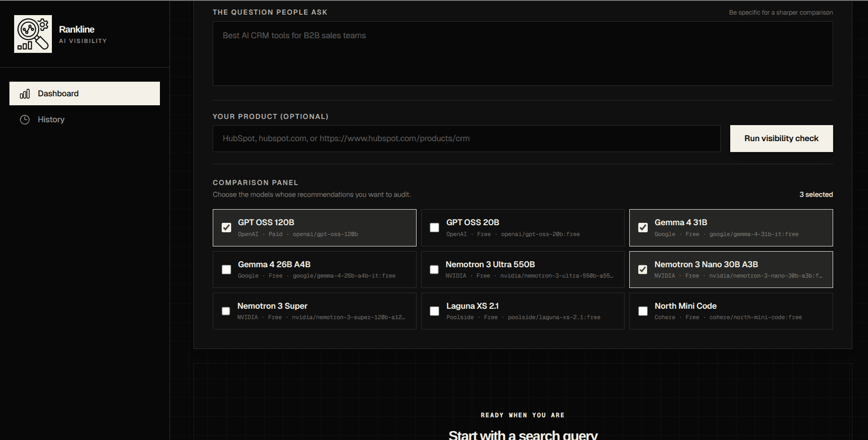The height and width of the screenshot is (440, 868).
Task: Select the Nemotron 3 Super checkbox
Action: tap(226, 311)
